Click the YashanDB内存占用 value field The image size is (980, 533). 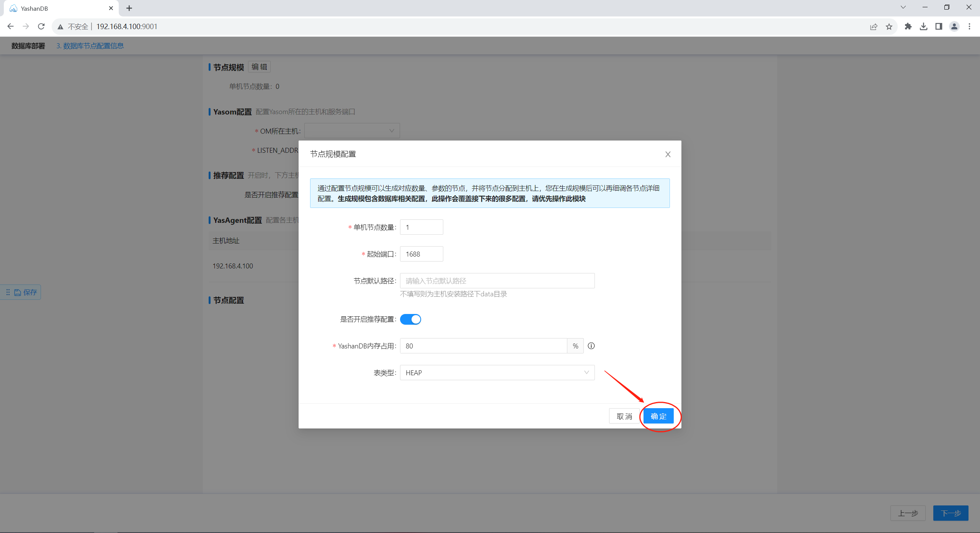pos(483,346)
